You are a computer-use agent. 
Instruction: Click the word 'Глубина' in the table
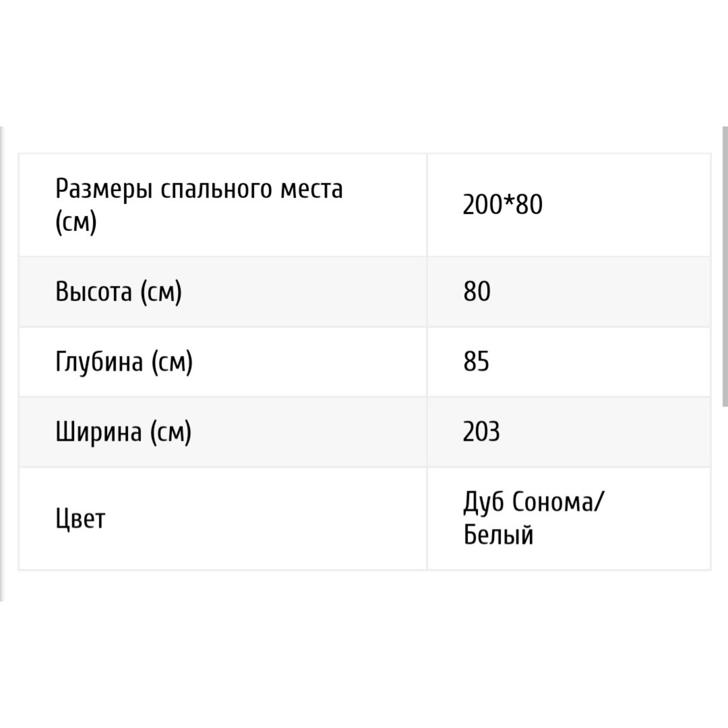(x=99, y=362)
